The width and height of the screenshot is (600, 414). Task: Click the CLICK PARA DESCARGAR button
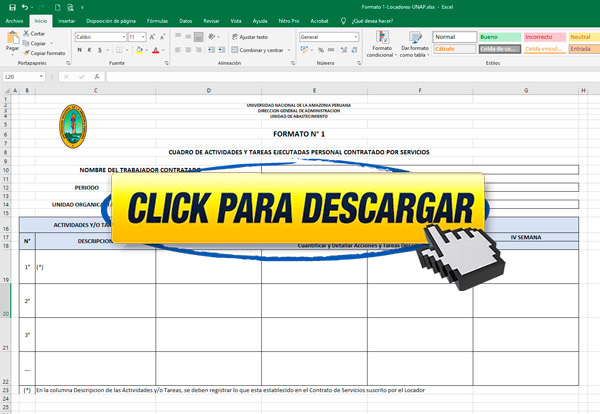point(300,208)
